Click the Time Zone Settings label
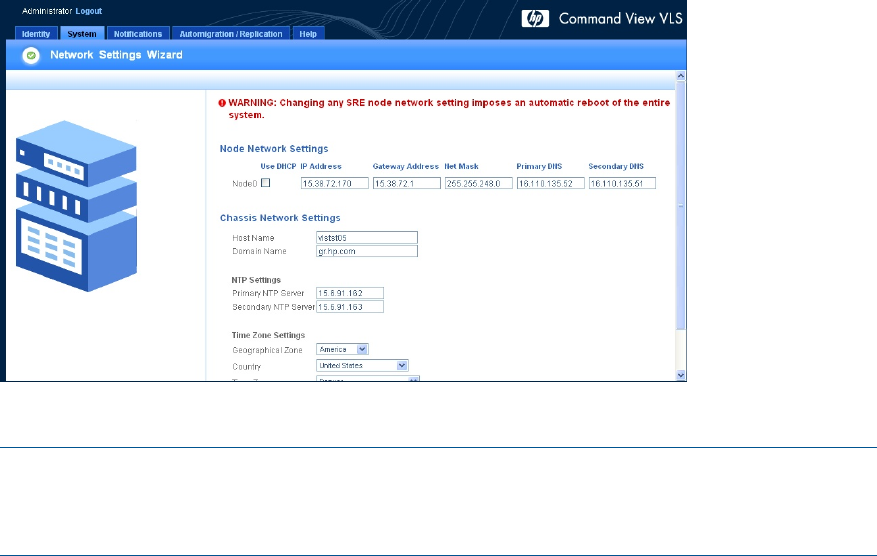This screenshot has width=877, height=556. tap(268, 335)
